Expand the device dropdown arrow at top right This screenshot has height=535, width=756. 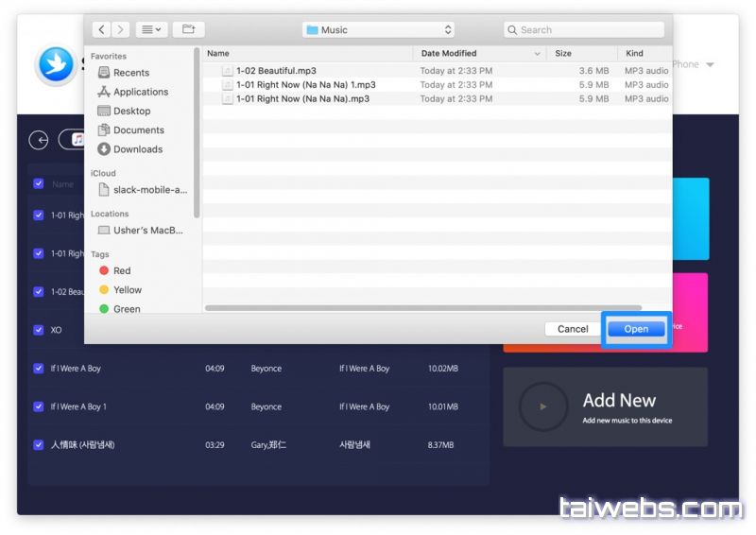pos(710,65)
